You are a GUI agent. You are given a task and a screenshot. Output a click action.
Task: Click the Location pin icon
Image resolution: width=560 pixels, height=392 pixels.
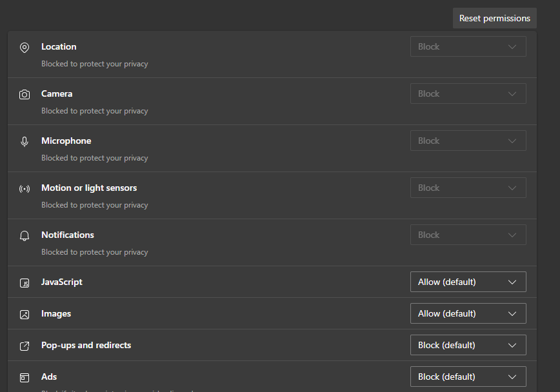pos(25,47)
